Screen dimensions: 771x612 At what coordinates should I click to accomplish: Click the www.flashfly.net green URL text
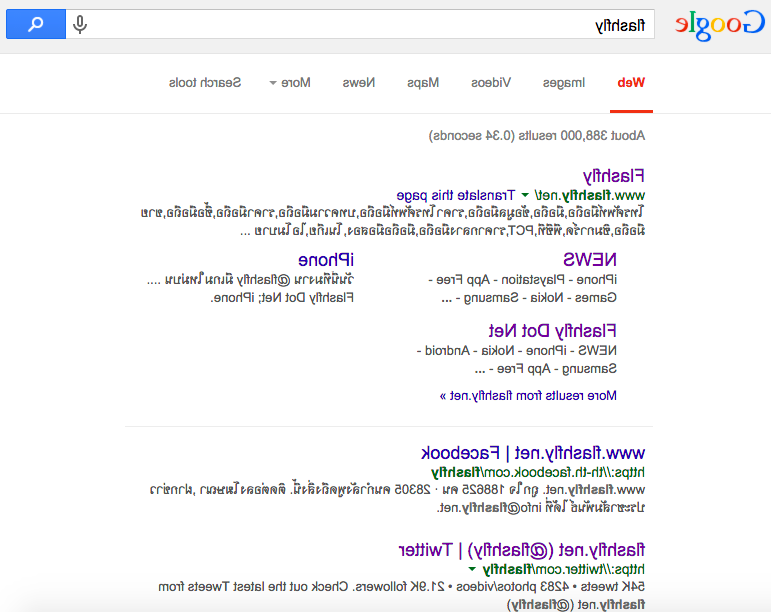point(590,196)
